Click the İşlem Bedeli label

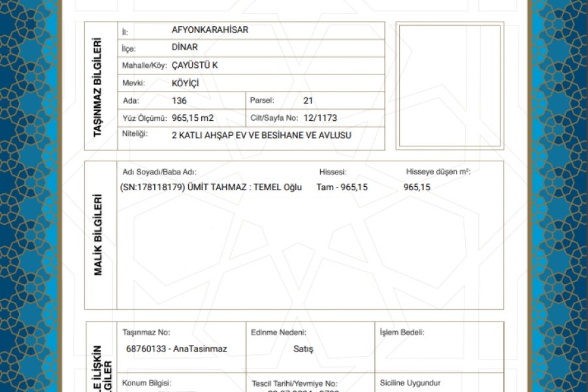pos(402,333)
